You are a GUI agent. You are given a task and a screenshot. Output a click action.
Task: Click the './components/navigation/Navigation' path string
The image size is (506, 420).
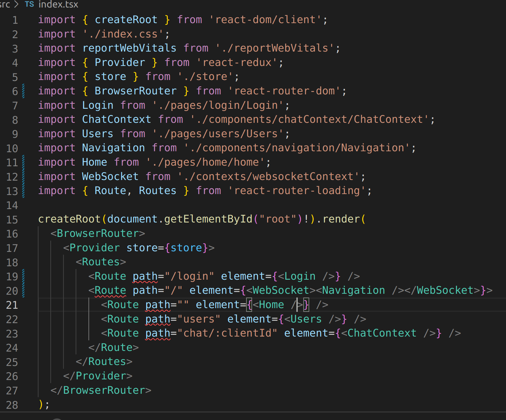click(297, 148)
